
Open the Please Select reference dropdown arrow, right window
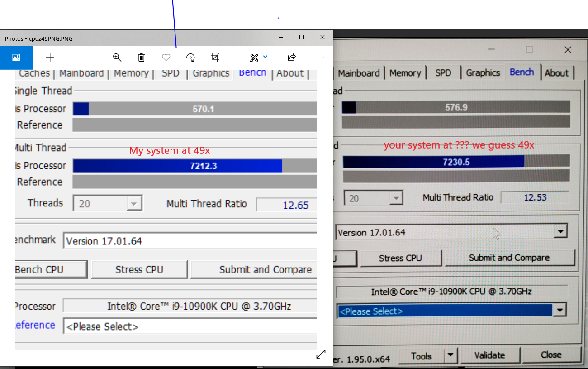560,311
